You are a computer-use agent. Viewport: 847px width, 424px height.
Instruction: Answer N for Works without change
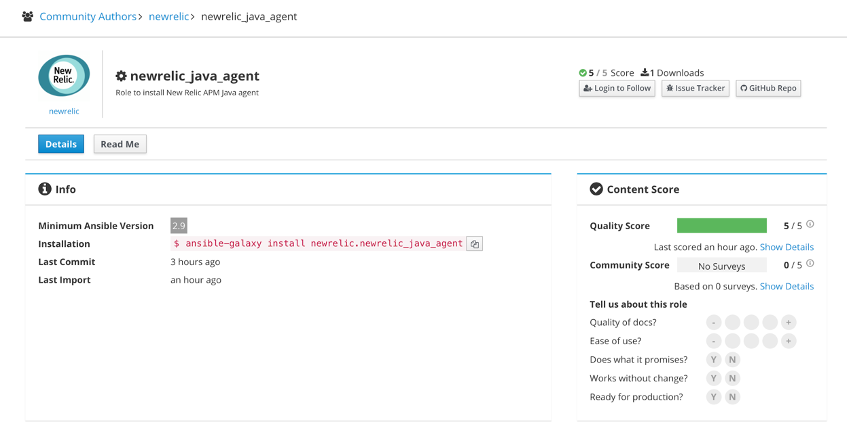[732, 378]
